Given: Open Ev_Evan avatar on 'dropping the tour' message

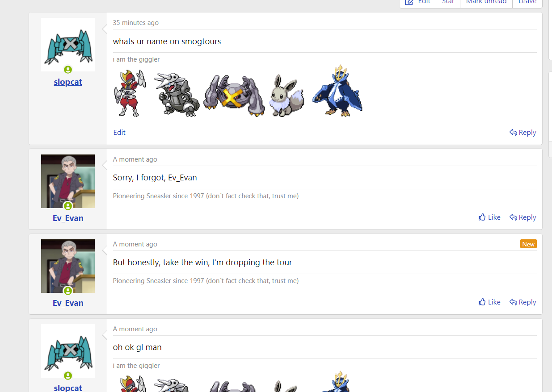Looking at the screenshot, I should (x=68, y=266).
